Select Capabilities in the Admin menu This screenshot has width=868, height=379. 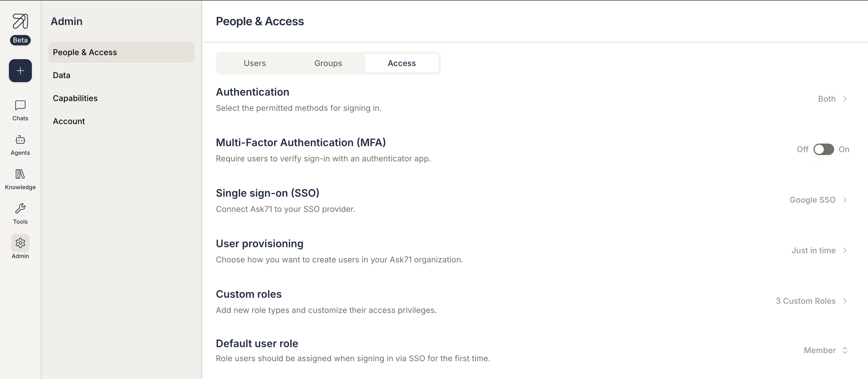click(121, 98)
